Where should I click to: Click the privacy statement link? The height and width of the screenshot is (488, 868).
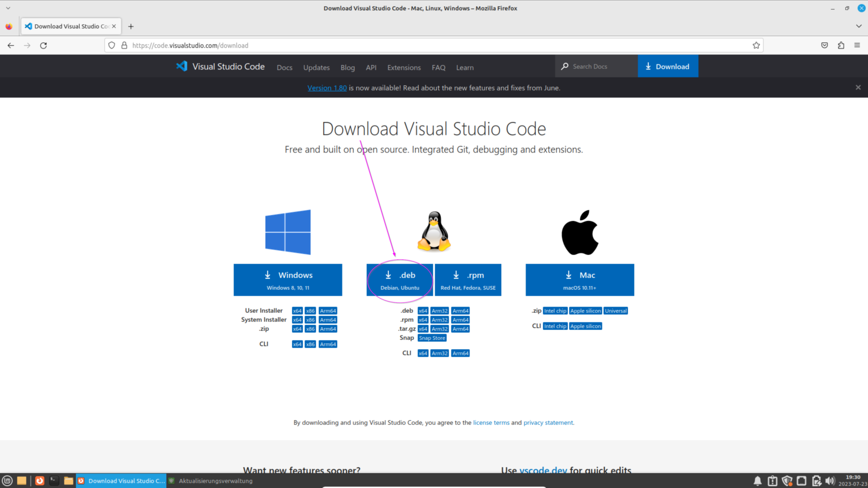click(x=548, y=422)
